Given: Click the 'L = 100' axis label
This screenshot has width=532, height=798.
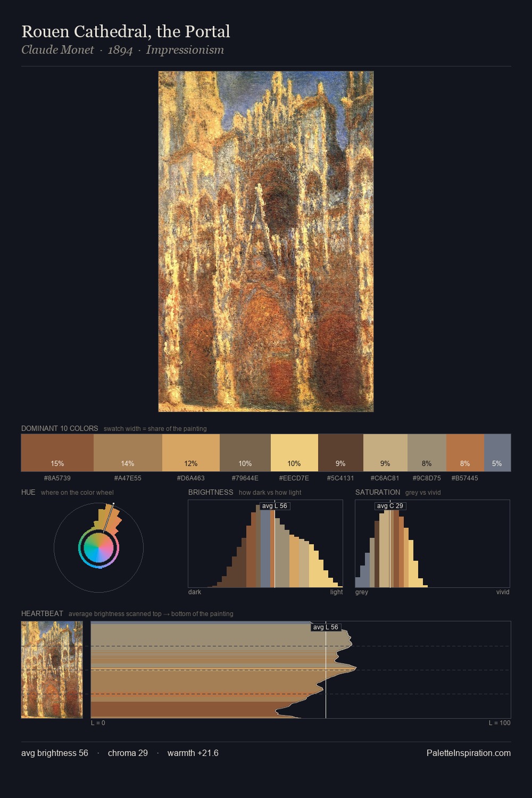Looking at the screenshot, I should [x=500, y=723].
